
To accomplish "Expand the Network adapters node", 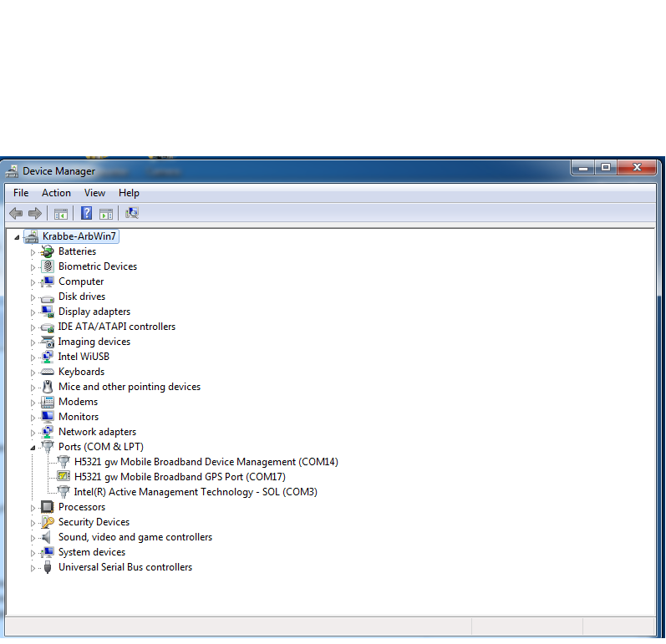I will pyautogui.click(x=33, y=433).
